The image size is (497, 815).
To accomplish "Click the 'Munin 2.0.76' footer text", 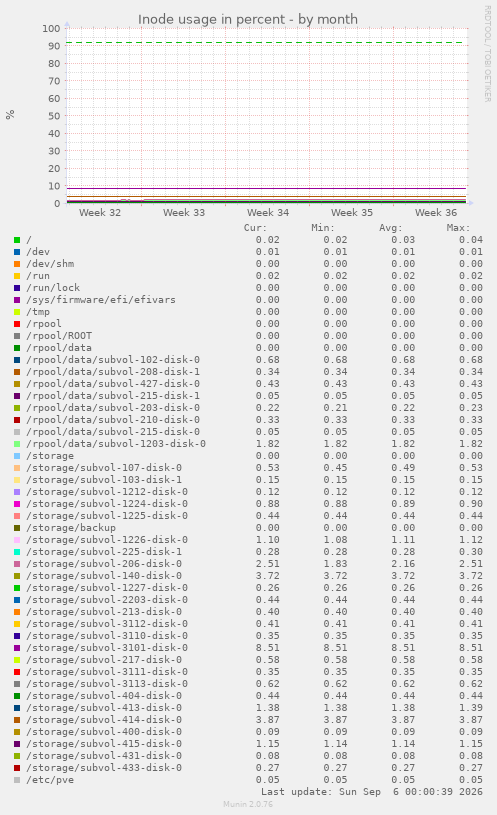I will pyautogui.click(x=248, y=805).
